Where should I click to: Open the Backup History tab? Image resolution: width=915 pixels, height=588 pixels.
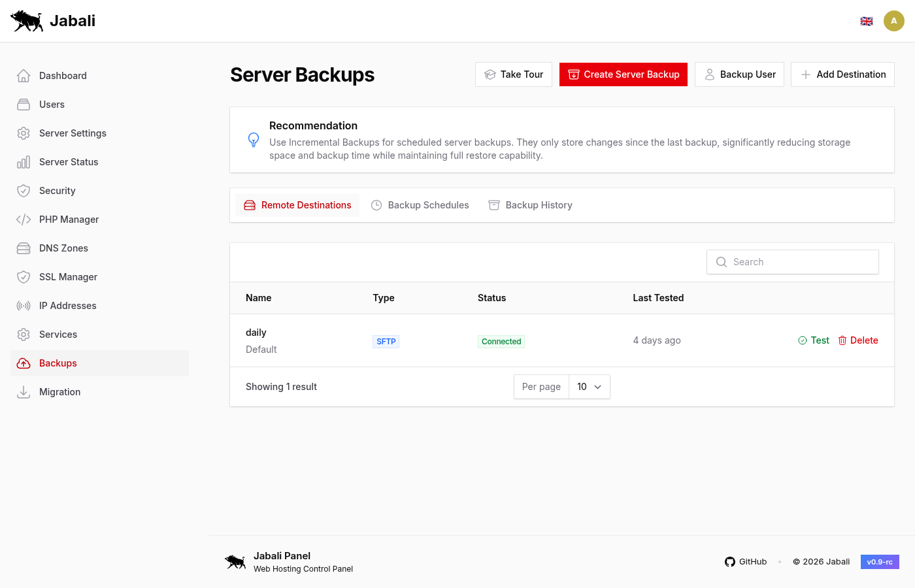pyautogui.click(x=530, y=205)
